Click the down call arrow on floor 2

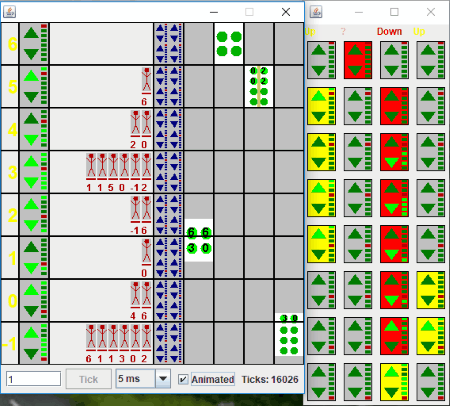[31, 225]
